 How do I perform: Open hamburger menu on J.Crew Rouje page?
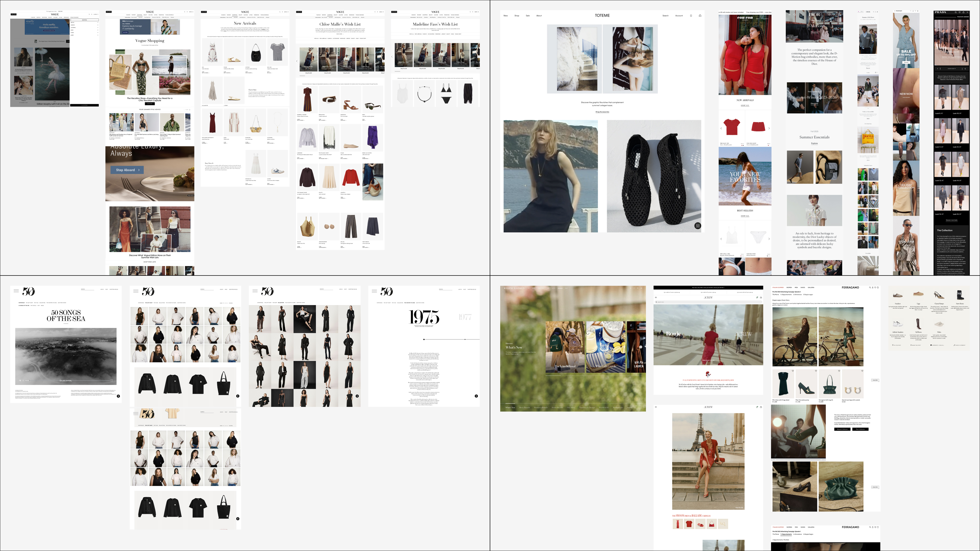click(x=656, y=297)
